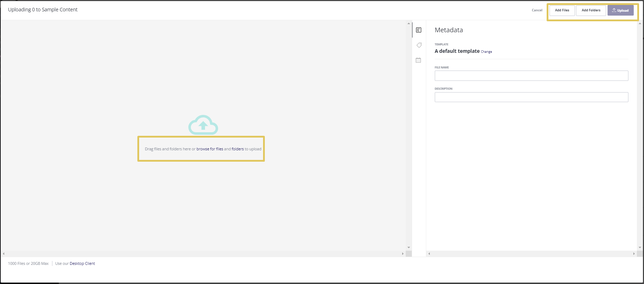Click '1000 Files or 20GB Max' text

click(28, 263)
